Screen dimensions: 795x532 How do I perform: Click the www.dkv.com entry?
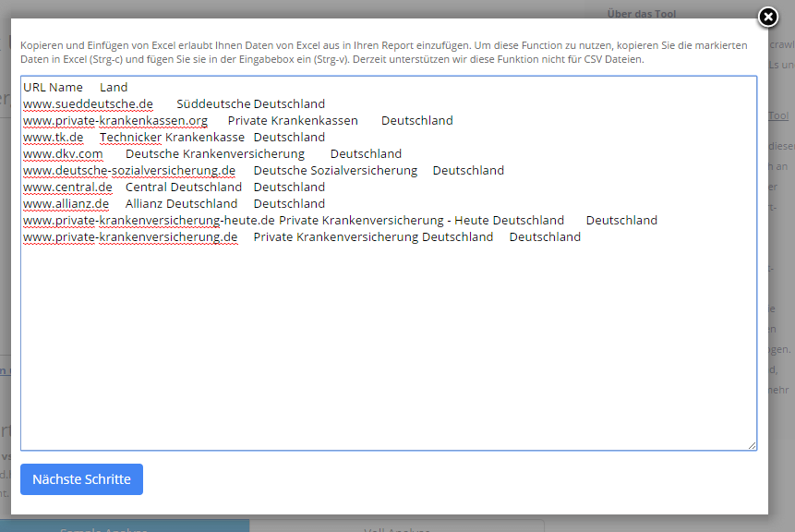click(63, 153)
